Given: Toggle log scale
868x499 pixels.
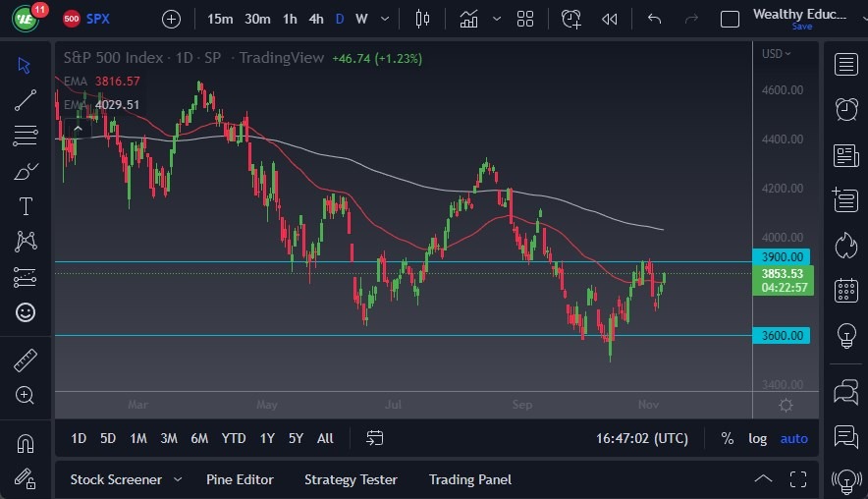Looking at the screenshot, I should click(757, 439).
